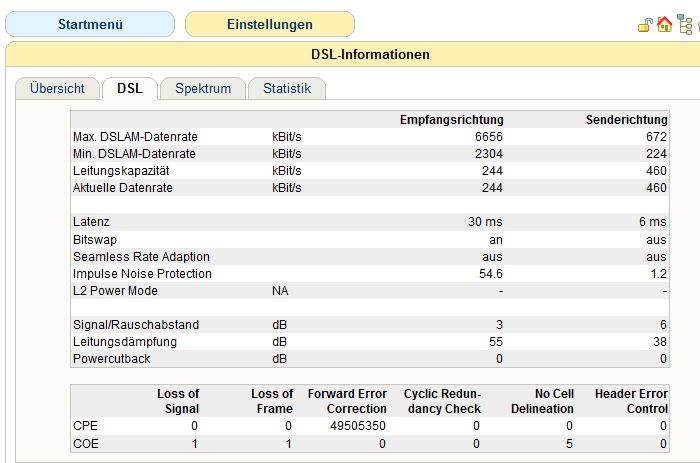Click the NA unit in L2 Power Mode
The height and width of the screenshot is (463, 700).
point(280,291)
